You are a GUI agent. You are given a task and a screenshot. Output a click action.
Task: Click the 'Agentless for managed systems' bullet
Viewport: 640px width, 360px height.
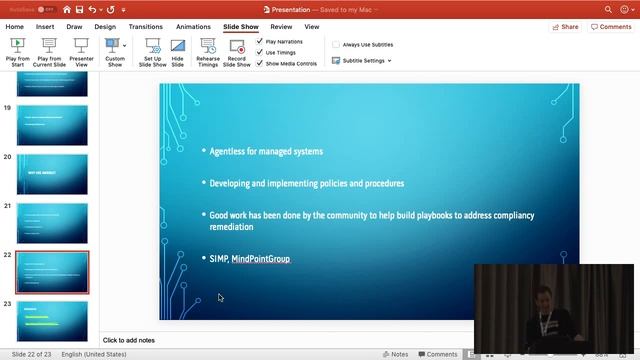[x=266, y=151]
